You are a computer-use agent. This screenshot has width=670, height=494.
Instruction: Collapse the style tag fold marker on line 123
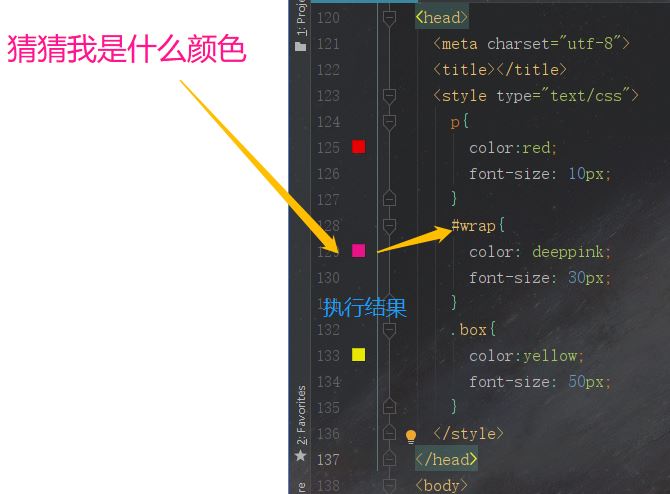click(x=389, y=96)
